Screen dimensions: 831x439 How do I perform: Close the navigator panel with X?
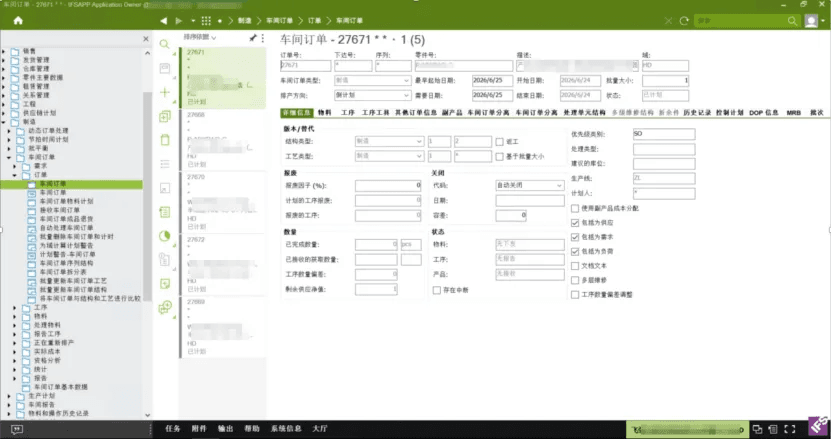click(146, 39)
